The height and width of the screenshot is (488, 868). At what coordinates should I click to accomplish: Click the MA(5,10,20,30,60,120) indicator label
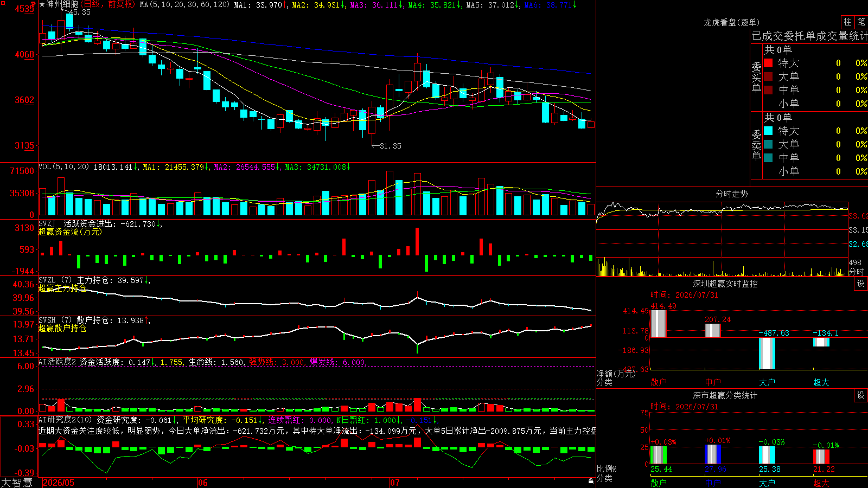click(x=184, y=5)
